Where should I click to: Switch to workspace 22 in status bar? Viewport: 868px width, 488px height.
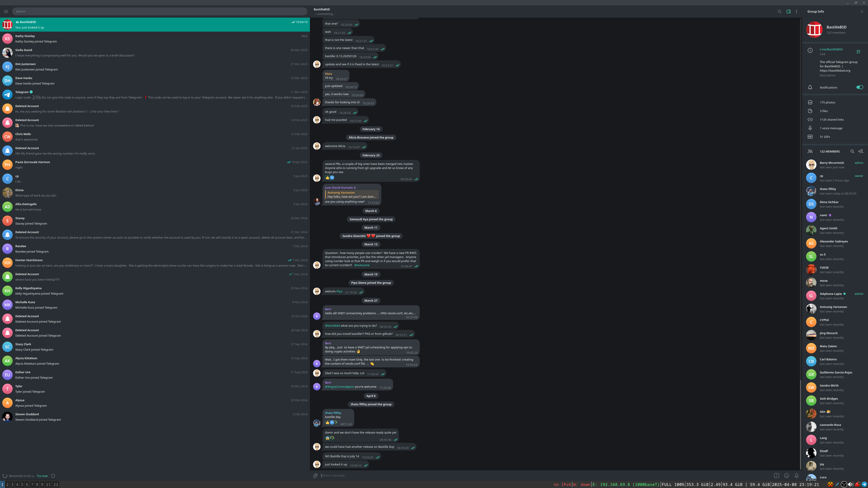(x=56, y=484)
